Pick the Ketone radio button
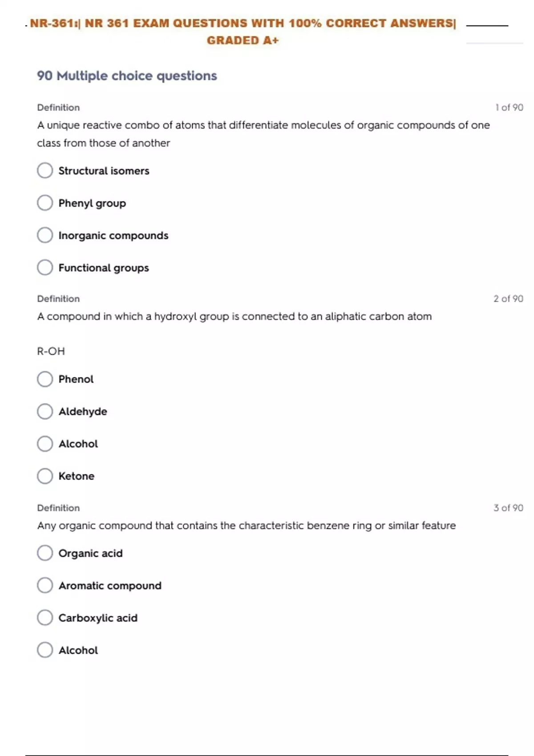The width and height of the screenshot is (534, 756). (x=45, y=476)
